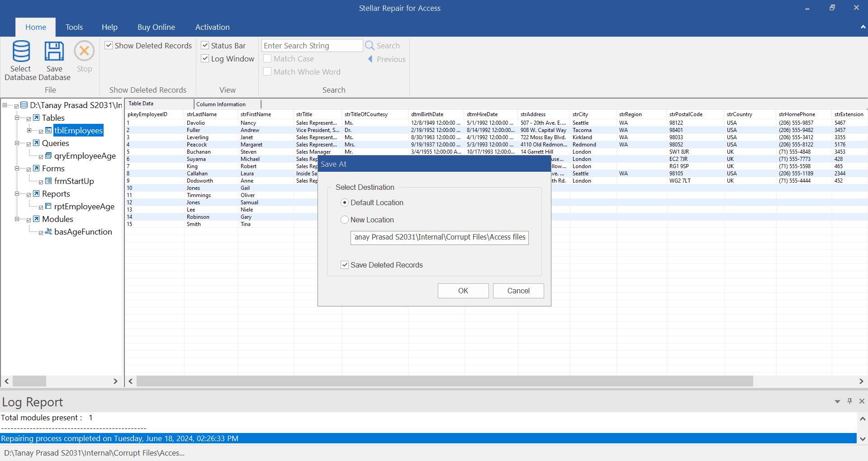The image size is (868, 461).
Task: Confirm the Save At dialog with OK
Action: pyautogui.click(x=463, y=291)
